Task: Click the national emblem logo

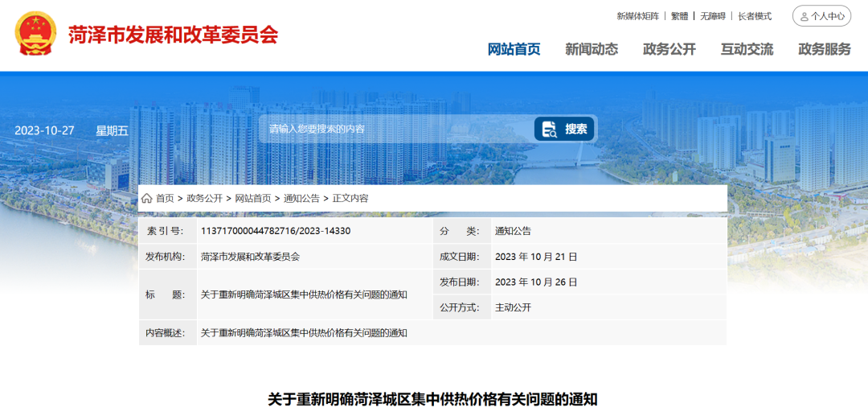Action: tap(36, 34)
